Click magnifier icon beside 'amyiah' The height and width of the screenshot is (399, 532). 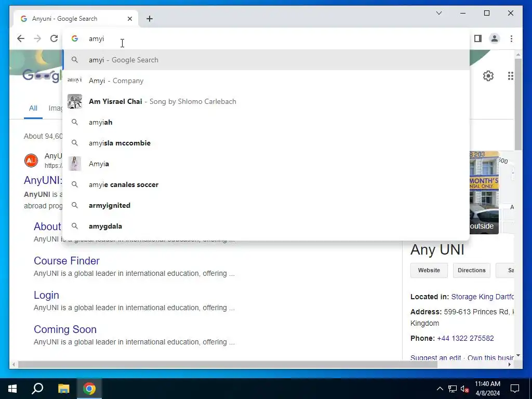(x=75, y=122)
